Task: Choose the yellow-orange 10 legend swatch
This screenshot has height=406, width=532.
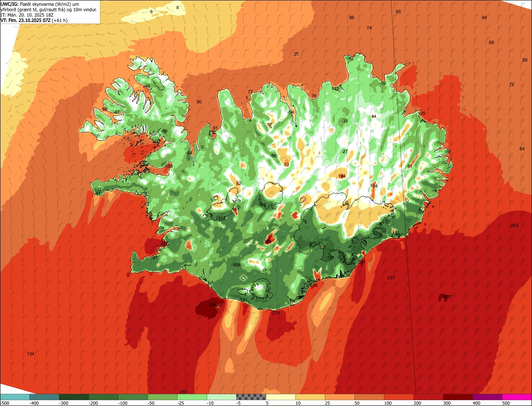Action: point(310,397)
